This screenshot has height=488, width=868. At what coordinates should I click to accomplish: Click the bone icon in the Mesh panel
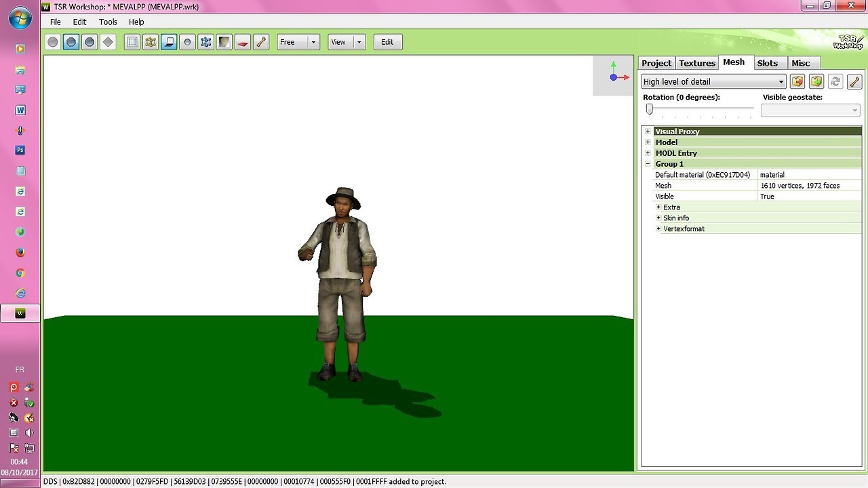click(x=854, y=81)
